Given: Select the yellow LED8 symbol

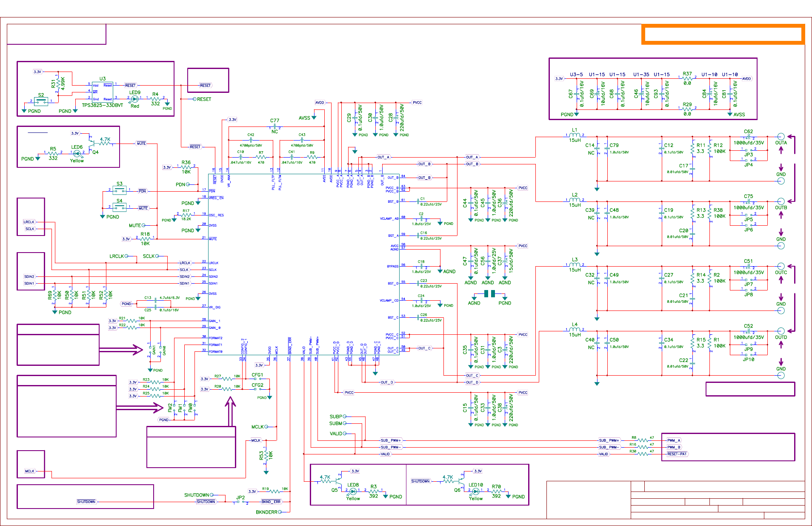Looking at the screenshot, I should [x=353, y=492].
